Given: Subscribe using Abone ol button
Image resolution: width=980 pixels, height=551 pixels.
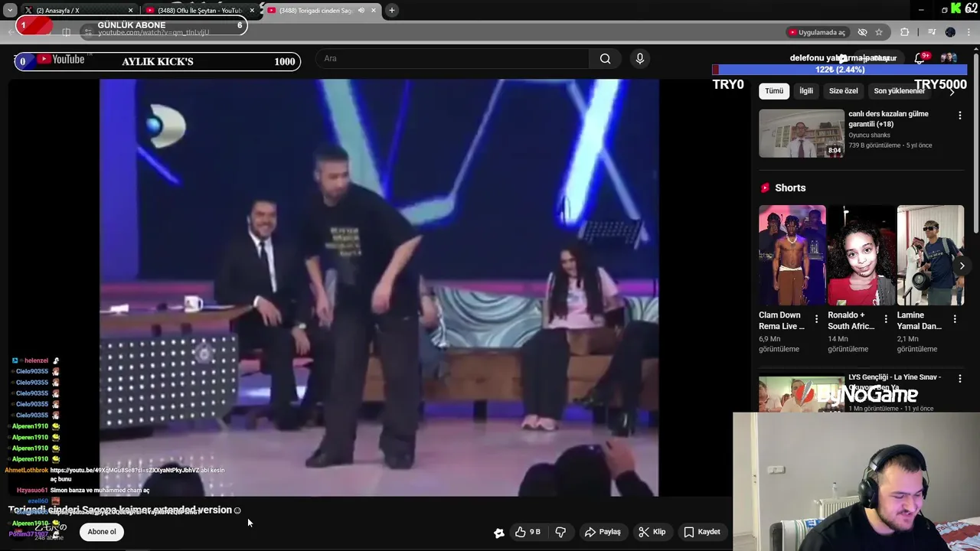Looking at the screenshot, I should [x=102, y=532].
